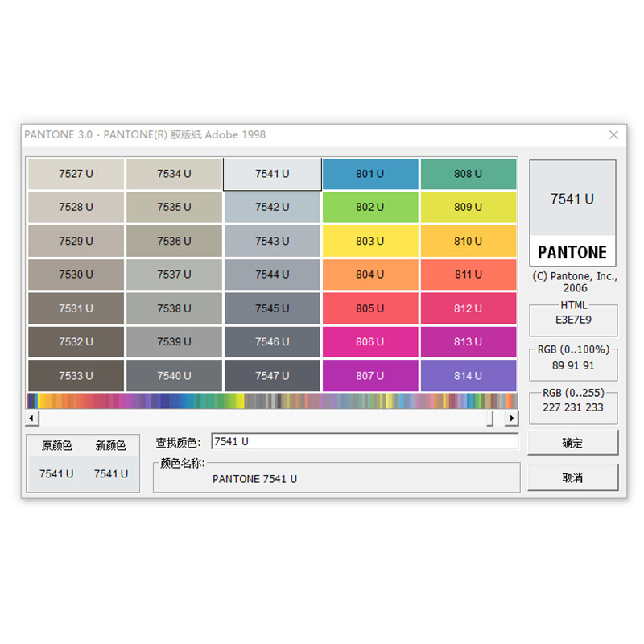
Task: Confirm with the 确定 button
Action: [572, 443]
